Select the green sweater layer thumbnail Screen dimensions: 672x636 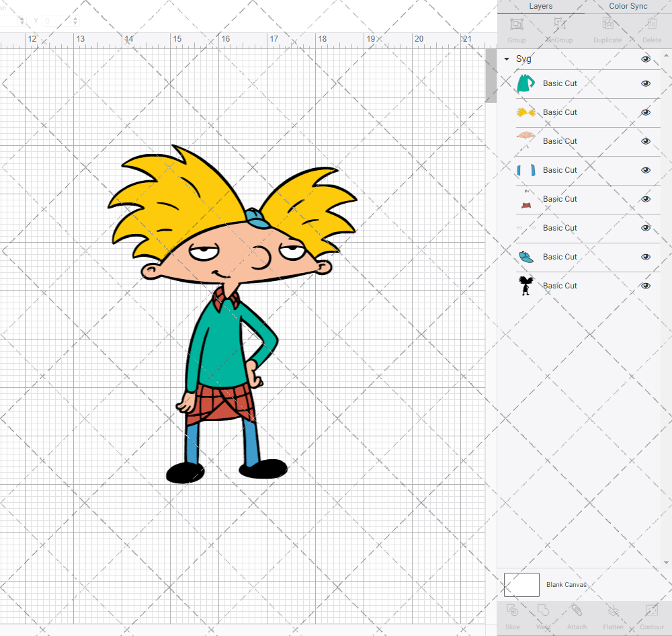tap(526, 83)
